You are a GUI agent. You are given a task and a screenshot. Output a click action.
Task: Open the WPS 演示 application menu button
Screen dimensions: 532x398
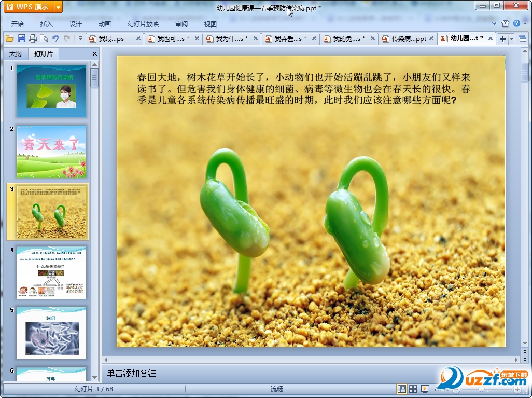30,7
